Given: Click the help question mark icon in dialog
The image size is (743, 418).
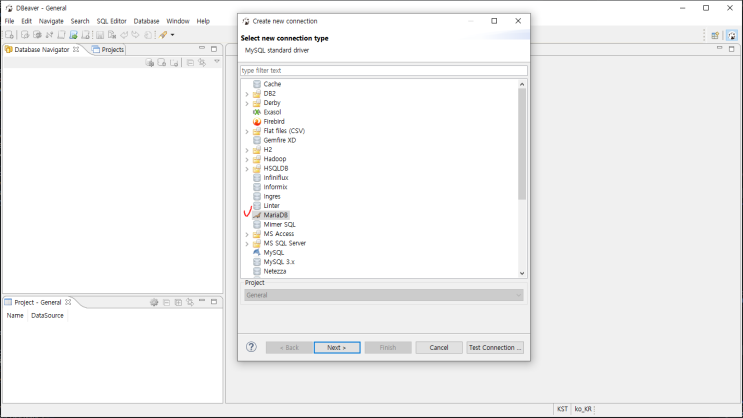Looking at the screenshot, I should (251, 347).
